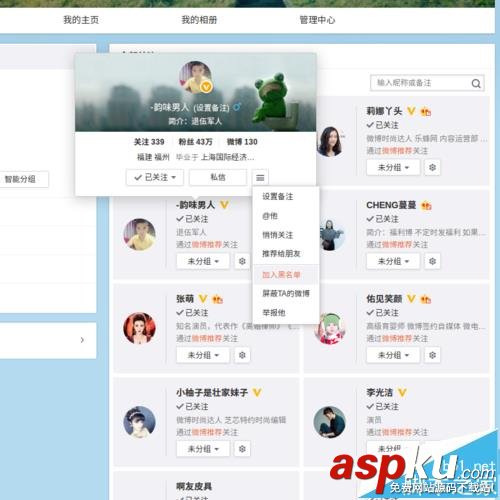Expand 未分组 dropdown for -韵味男人
The height and width of the screenshot is (500, 500).
(203, 261)
